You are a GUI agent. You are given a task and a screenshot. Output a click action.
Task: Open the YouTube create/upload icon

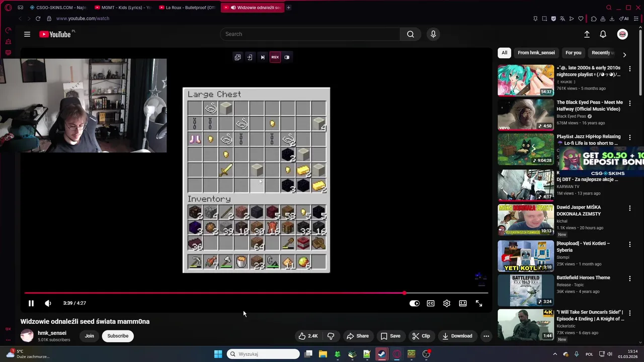coord(587,34)
